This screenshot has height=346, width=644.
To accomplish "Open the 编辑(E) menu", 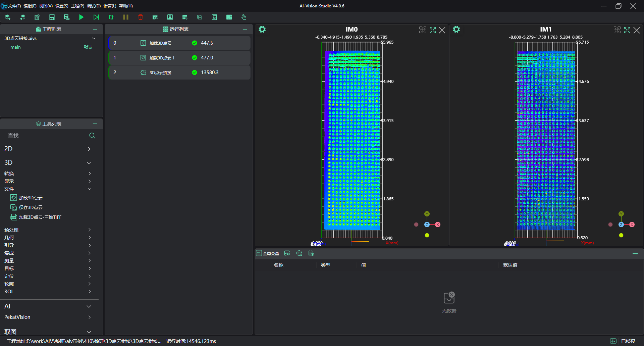I will 30,6.
